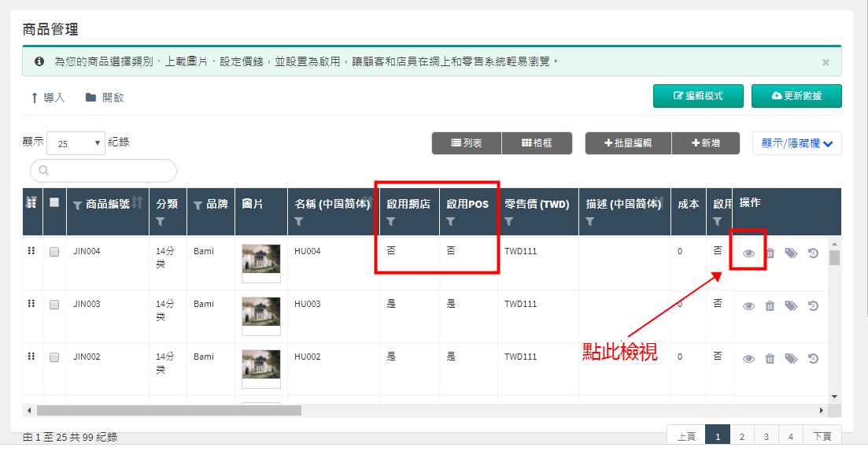
Task: View product JIN004 with eye icon
Action: [x=748, y=253]
